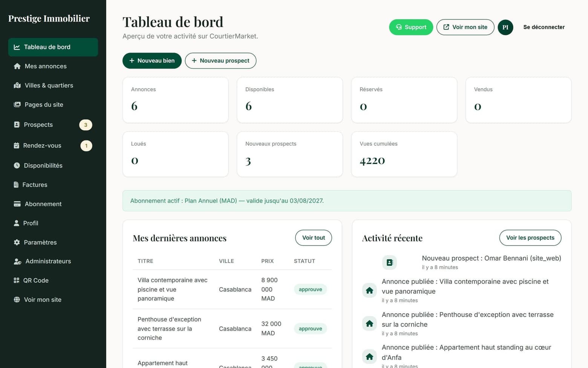This screenshot has width=588, height=368.
Task: Click the PI avatar in header
Action: coord(505,27)
